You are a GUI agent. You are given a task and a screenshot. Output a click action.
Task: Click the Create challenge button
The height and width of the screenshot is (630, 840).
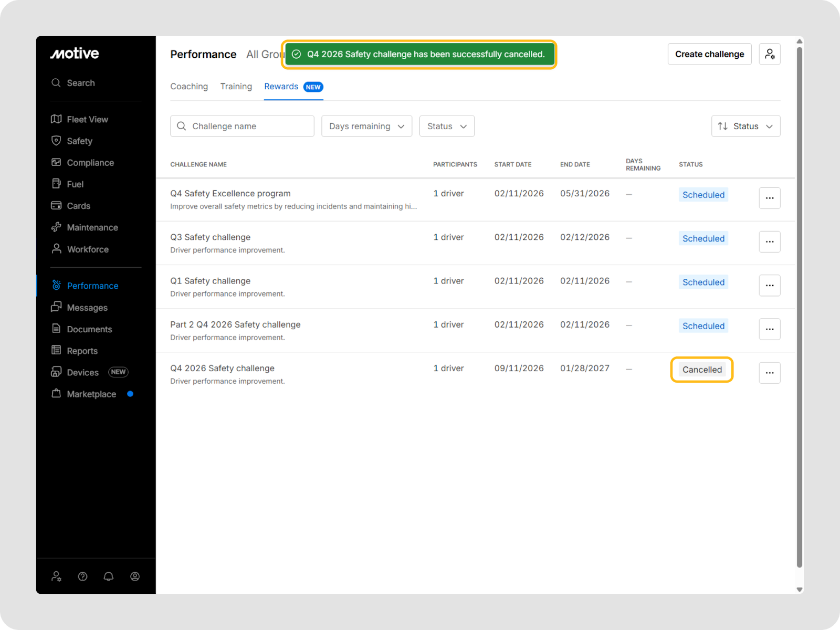click(709, 54)
